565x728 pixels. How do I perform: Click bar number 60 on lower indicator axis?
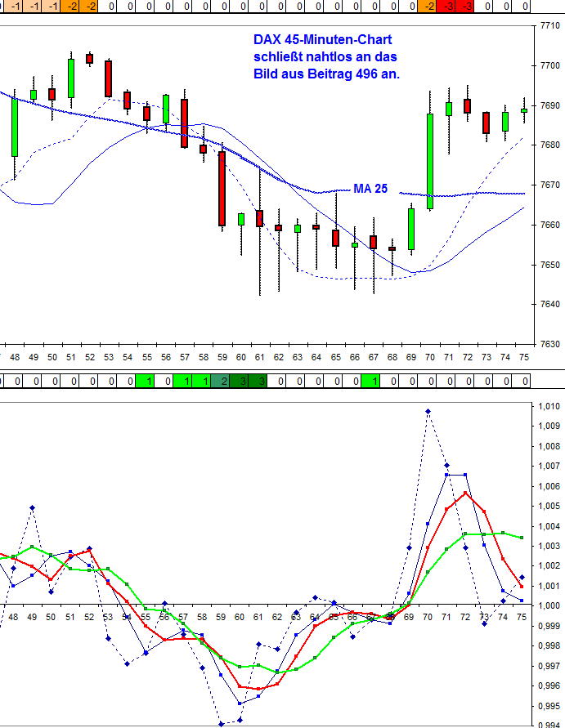tap(240, 618)
